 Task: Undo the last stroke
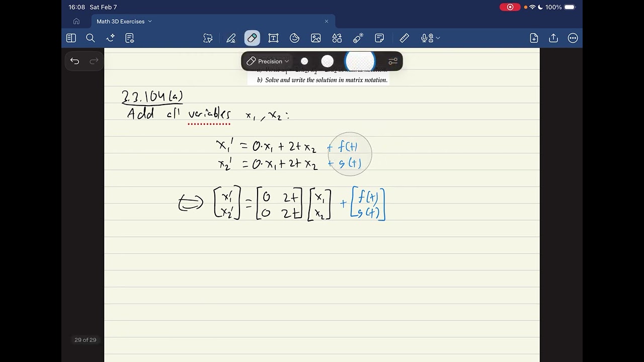(75, 61)
